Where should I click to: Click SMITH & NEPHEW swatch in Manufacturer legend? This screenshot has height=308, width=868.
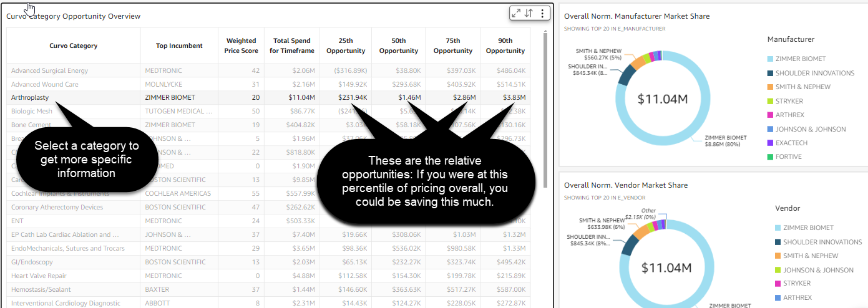[771, 87]
